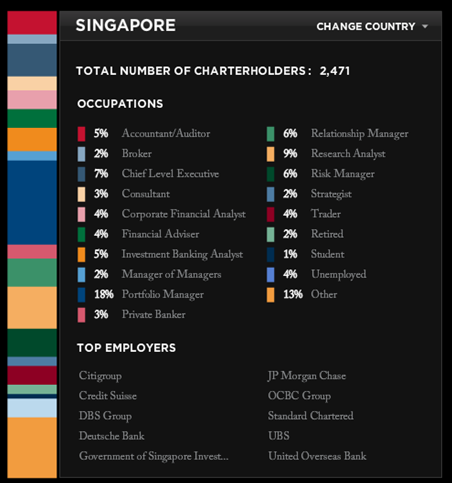The width and height of the screenshot is (452, 483).
Task: Click the TOP EMPLOYERS section heading
Action: pyautogui.click(x=126, y=348)
